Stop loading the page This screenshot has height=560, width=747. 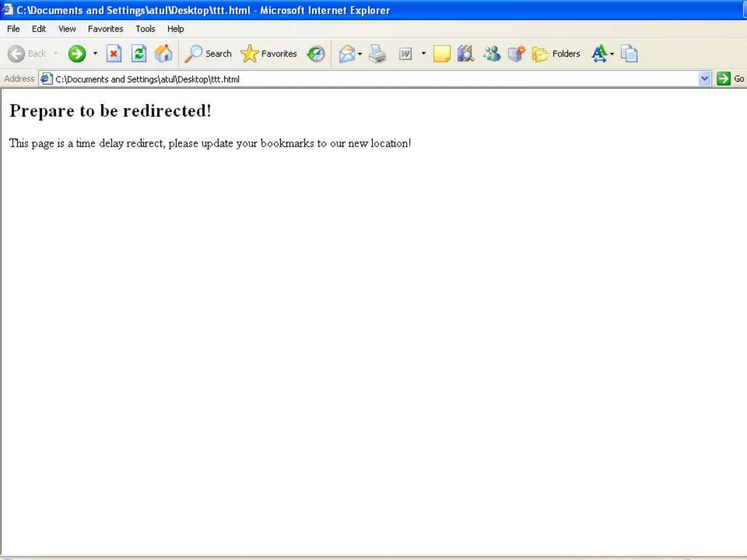[x=114, y=54]
